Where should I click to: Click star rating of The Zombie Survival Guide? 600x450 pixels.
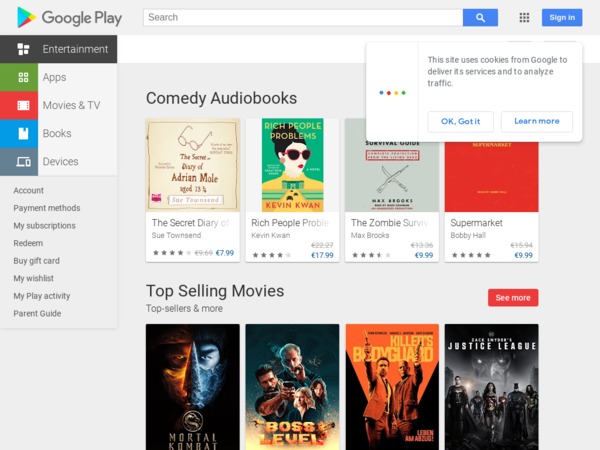pos(371,255)
